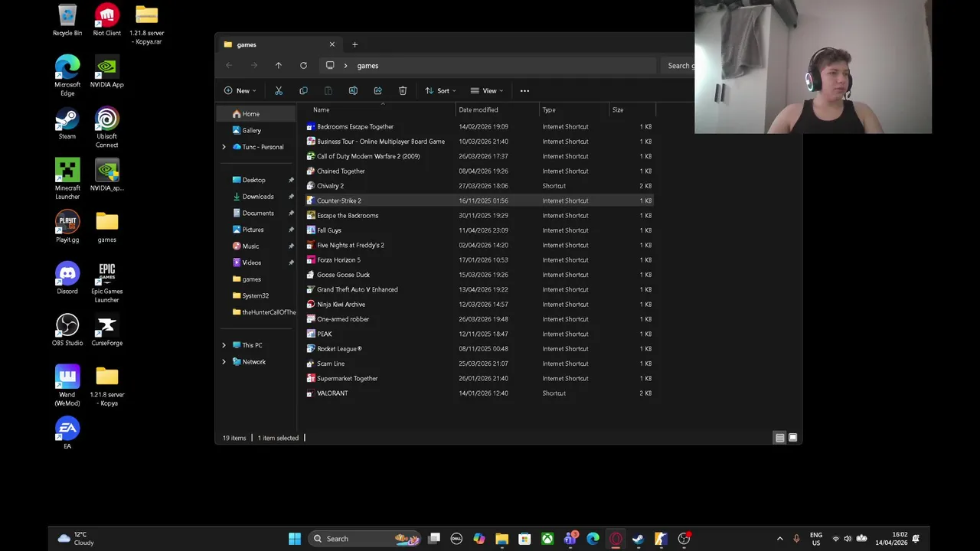Open Downloads in quick access
This screenshot has height=551, width=980.
257,197
